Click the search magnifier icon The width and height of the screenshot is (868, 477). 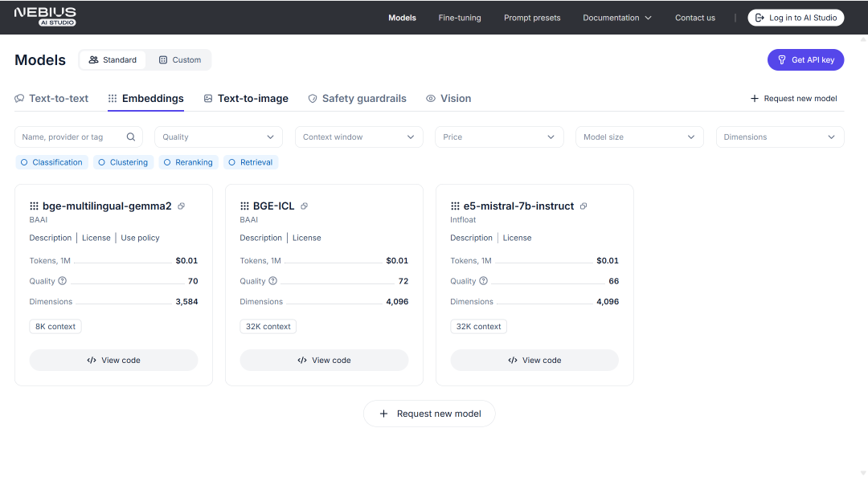(131, 137)
